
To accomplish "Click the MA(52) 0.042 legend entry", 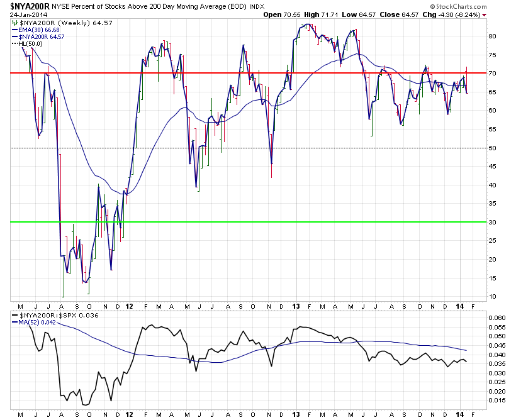I will pos(34,323).
